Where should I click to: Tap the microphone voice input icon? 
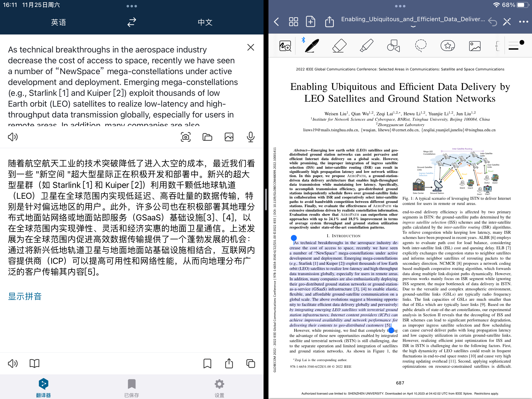(x=250, y=137)
